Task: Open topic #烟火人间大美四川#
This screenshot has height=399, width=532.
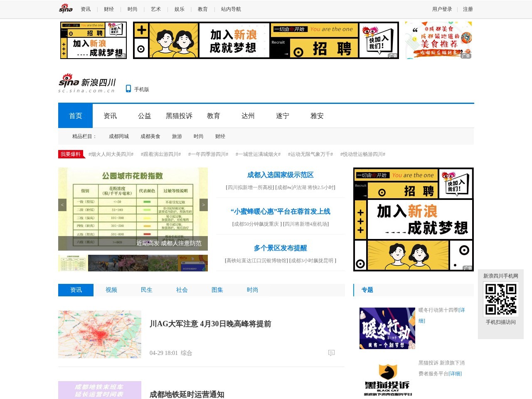Action: [111, 154]
